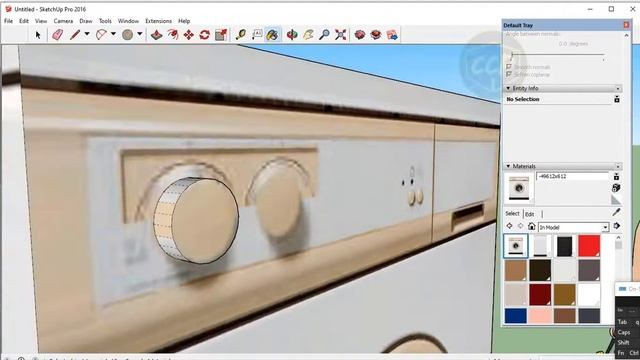This screenshot has height=360, width=640.
Task: Switch to materials Edit tab
Action: (529, 214)
